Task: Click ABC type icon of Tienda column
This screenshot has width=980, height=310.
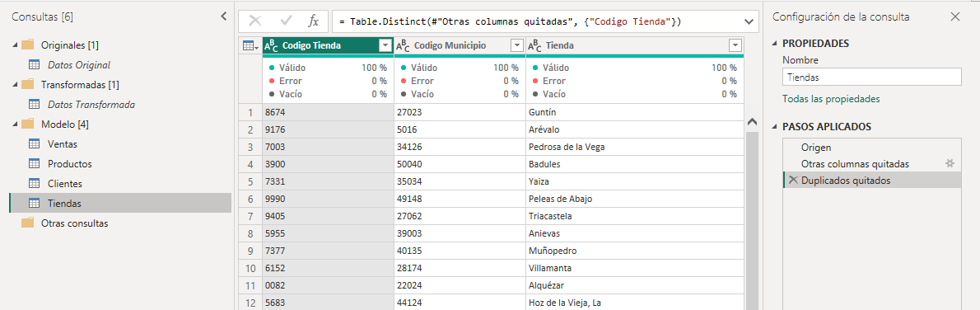Action: [534, 45]
